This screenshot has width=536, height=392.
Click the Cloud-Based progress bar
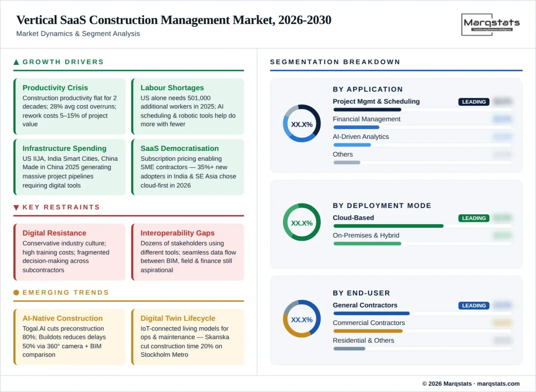tap(388, 226)
